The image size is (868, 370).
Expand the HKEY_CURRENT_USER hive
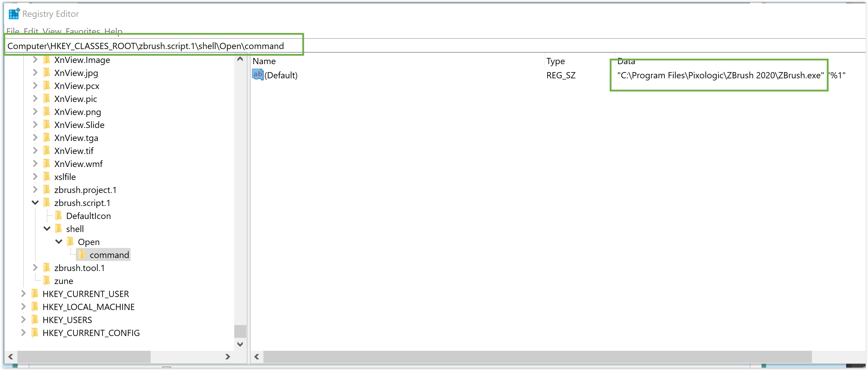coord(23,293)
